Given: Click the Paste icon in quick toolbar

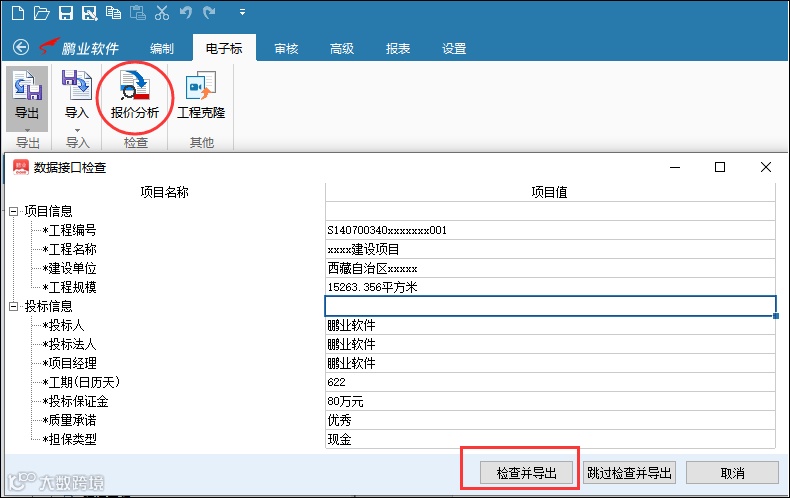Looking at the screenshot, I should click(138, 13).
